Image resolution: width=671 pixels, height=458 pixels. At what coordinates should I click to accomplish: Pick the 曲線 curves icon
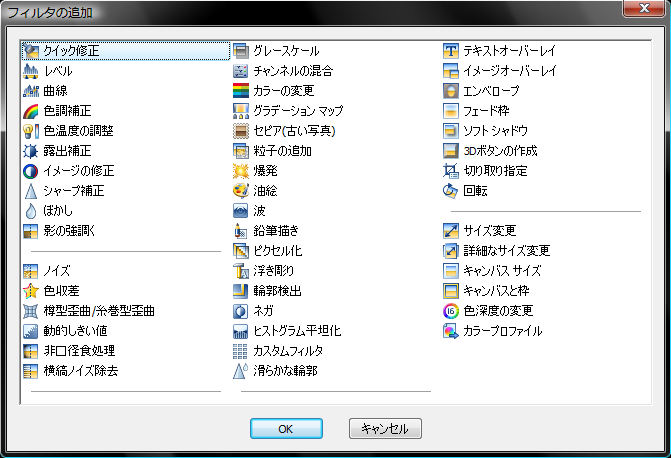(31, 91)
